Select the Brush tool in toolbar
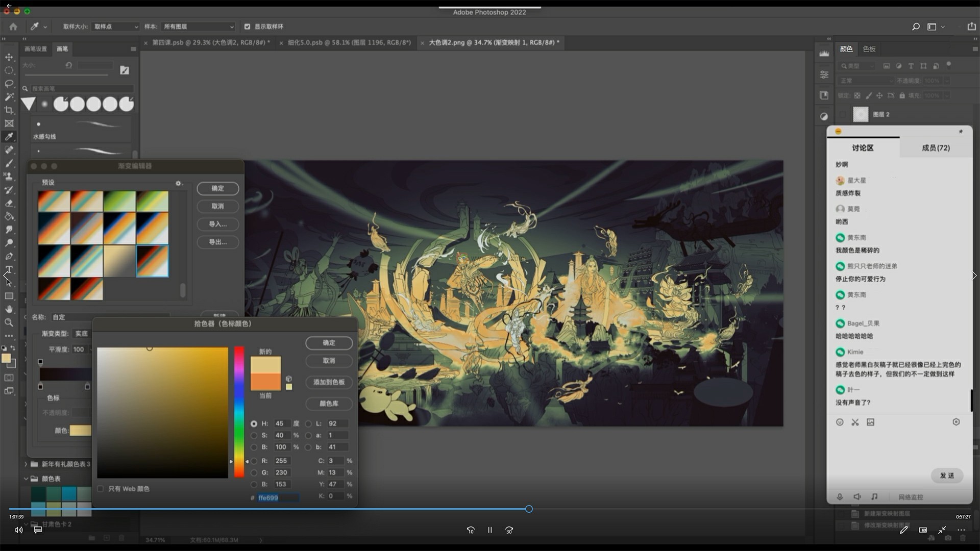 [x=9, y=162]
